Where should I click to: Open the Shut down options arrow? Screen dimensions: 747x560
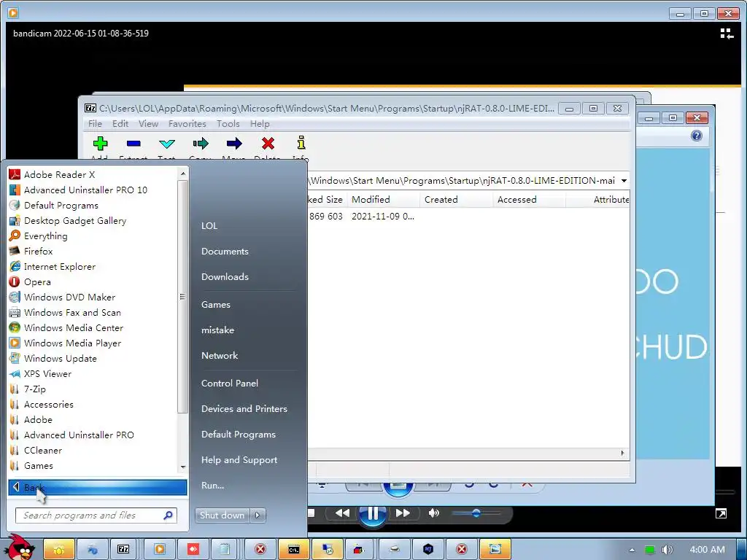258,516
